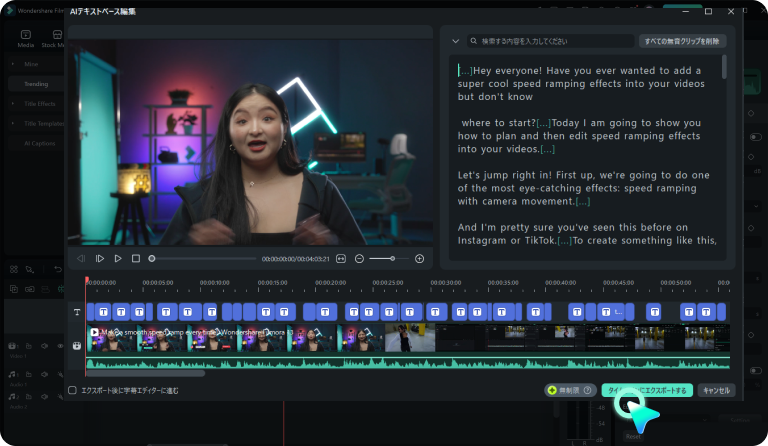Click the timeline zoom slider handle
This screenshot has width=768, height=446.
pyautogui.click(x=392, y=258)
